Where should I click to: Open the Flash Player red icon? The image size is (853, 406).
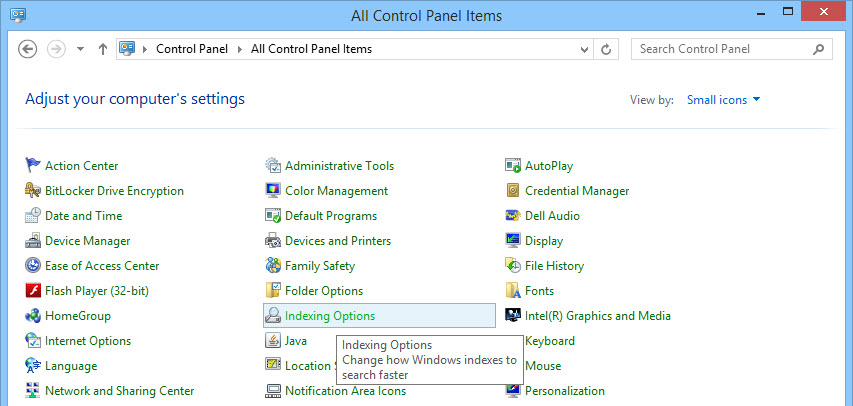[x=33, y=291]
